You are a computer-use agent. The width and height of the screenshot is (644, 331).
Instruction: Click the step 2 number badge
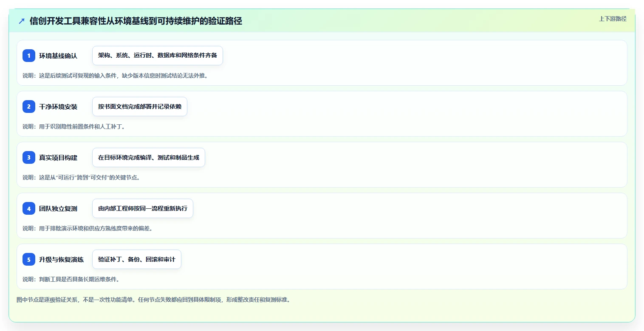tap(29, 107)
